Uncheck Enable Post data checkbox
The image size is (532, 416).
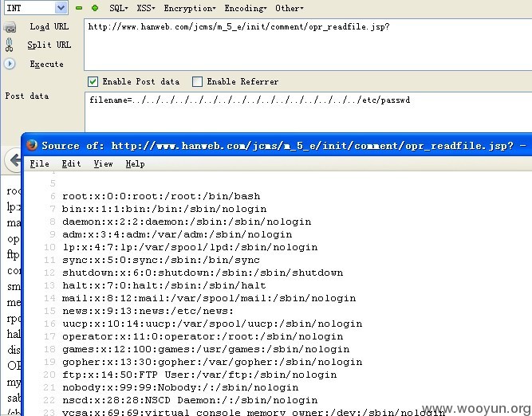coord(93,82)
